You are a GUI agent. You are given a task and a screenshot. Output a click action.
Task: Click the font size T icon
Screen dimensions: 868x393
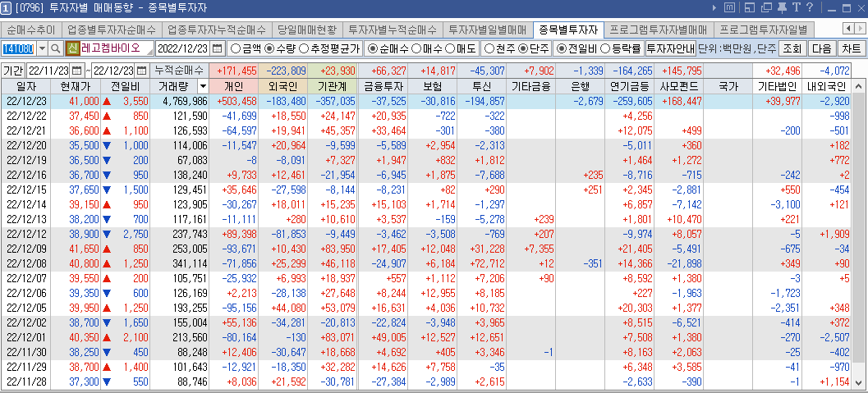[x=797, y=7]
